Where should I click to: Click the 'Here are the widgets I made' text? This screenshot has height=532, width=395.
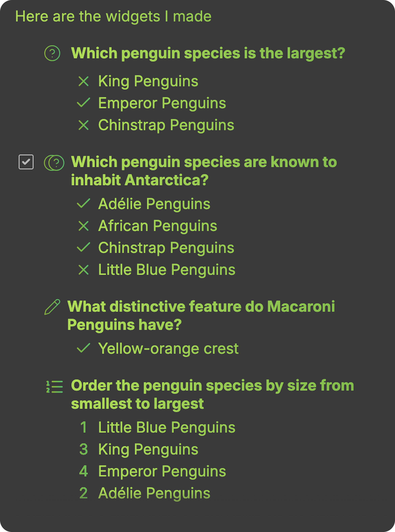[113, 16]
